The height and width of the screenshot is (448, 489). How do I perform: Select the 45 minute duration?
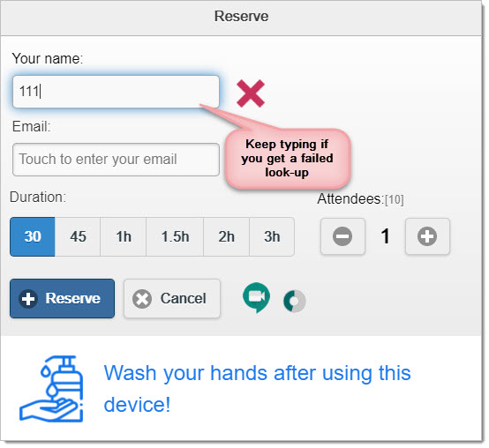[78, 236]
